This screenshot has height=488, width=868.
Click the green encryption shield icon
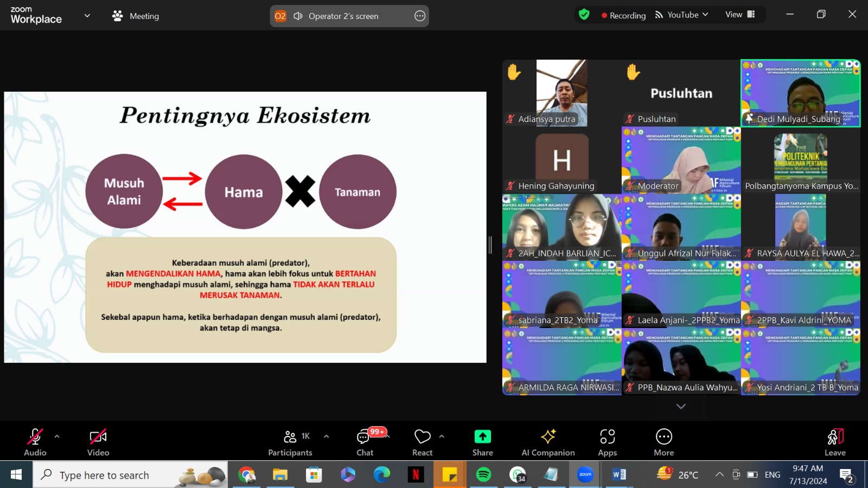tap(584, 15)
